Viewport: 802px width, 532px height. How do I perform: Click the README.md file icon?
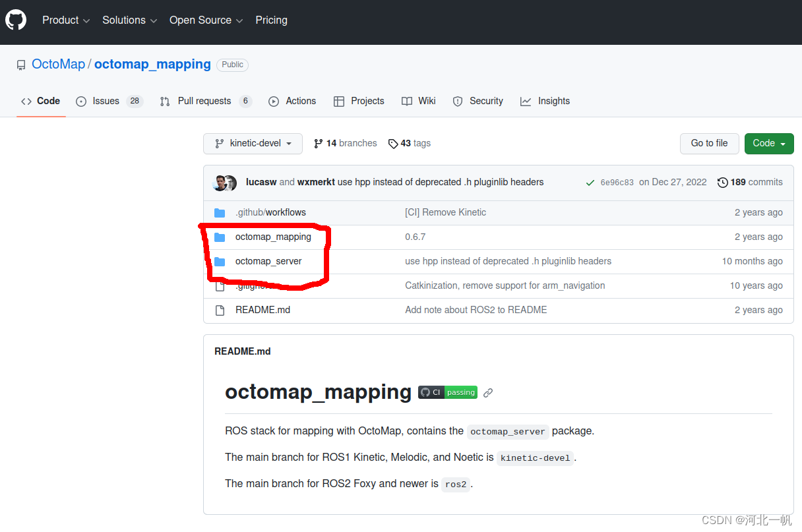tap(220, 310)
